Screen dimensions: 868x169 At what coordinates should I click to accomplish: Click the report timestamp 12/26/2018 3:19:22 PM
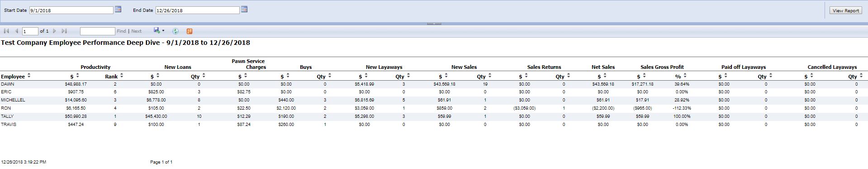(x=24, y=162)
